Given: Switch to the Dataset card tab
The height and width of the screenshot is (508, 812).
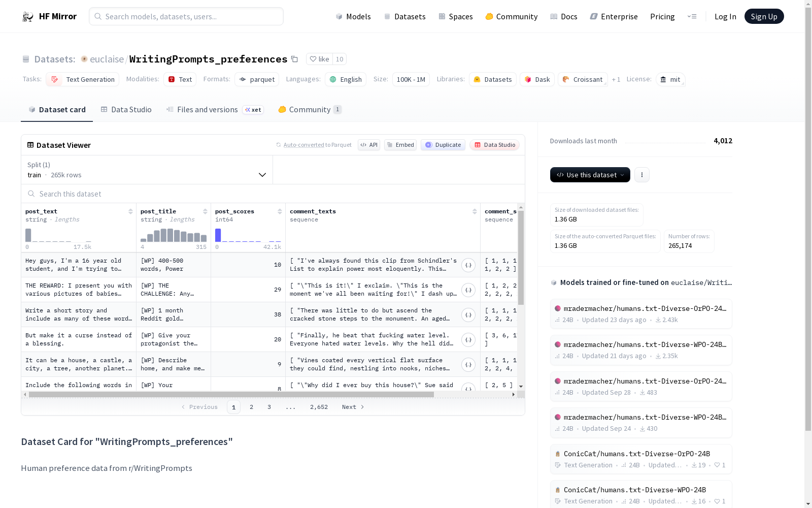Looking at the screenshot, I should [x=57, y=110].
